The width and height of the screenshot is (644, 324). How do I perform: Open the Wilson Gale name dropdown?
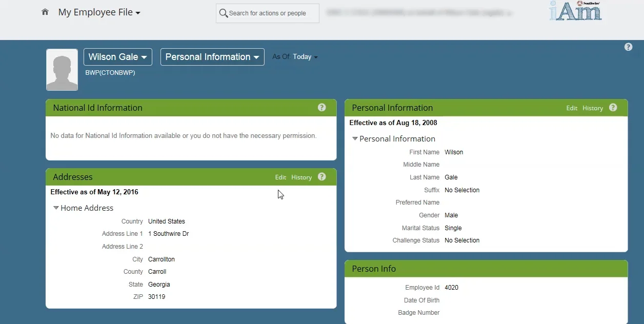(x=118, y=57)
